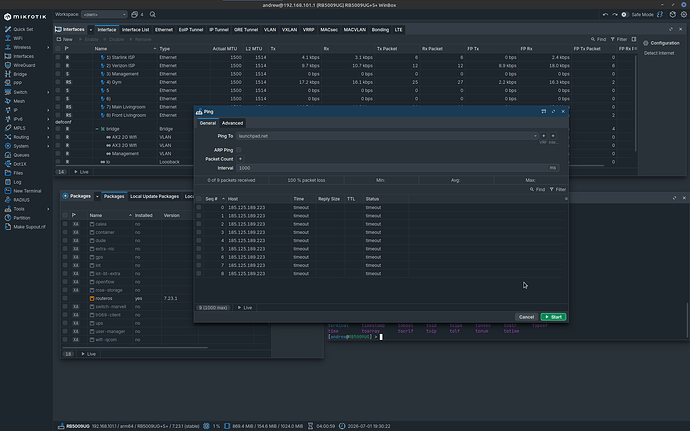The image size is (690, 431).
Task: Open the Bridge sidebar item
Action: [x=20, y=74]
